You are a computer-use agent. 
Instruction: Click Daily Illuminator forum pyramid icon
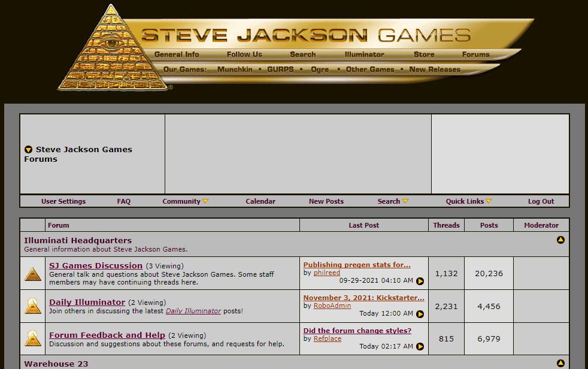pyautogui.click(x=32, y=306)
